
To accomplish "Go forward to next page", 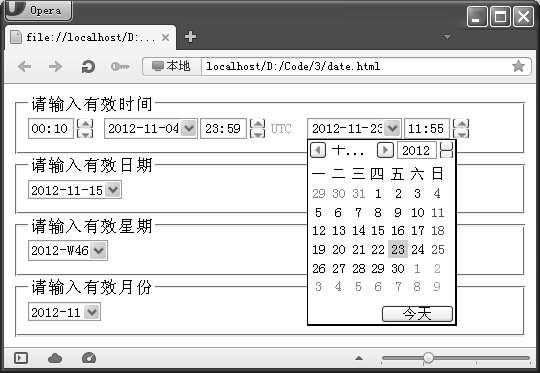I will [x=55, y=66].
